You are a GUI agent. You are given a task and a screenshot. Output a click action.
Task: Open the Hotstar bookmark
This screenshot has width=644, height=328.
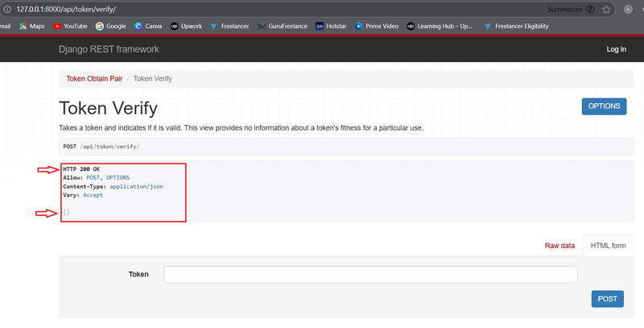tap(331, 26)
